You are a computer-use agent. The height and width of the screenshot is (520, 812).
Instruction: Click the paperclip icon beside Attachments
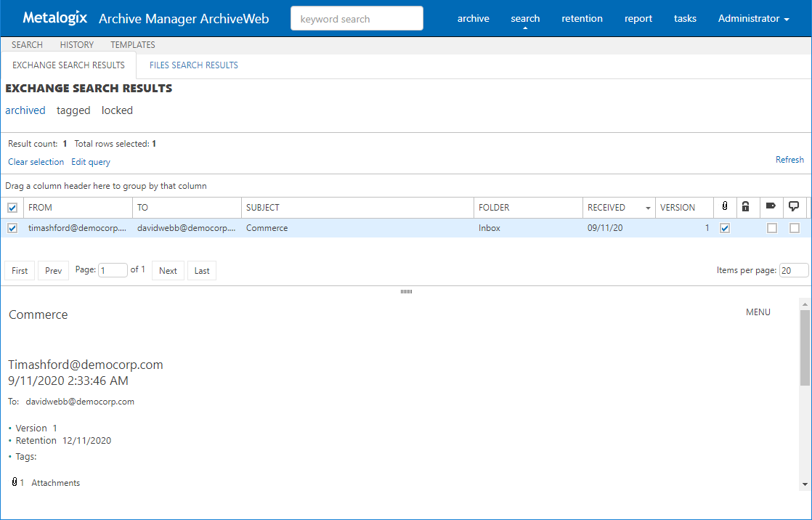(x=15, y=482)
